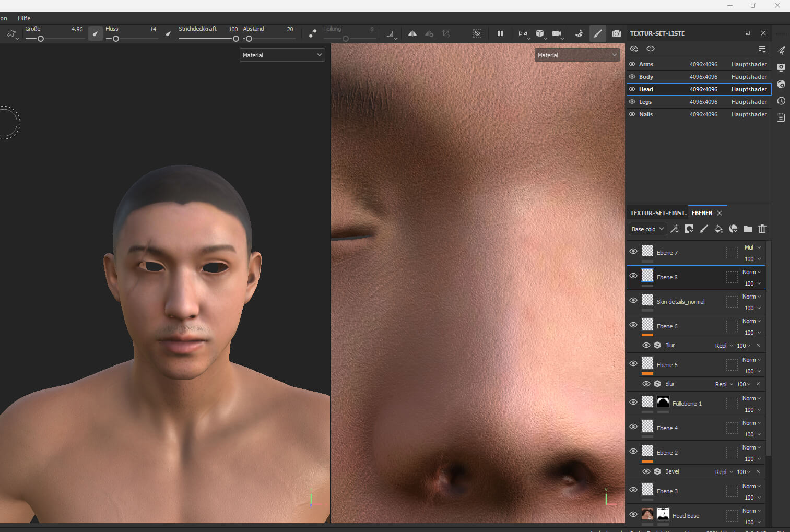Create a new folder in layers panel

click(748, 229)
